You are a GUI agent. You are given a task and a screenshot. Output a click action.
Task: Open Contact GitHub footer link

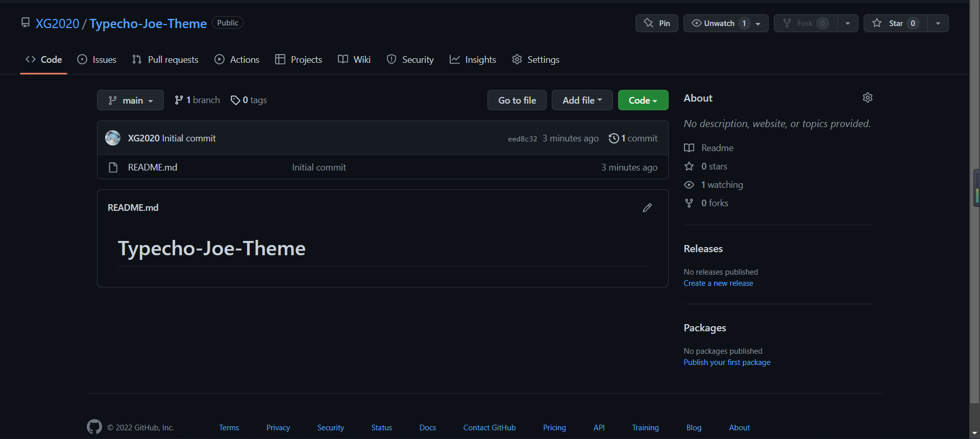[489, 428]
